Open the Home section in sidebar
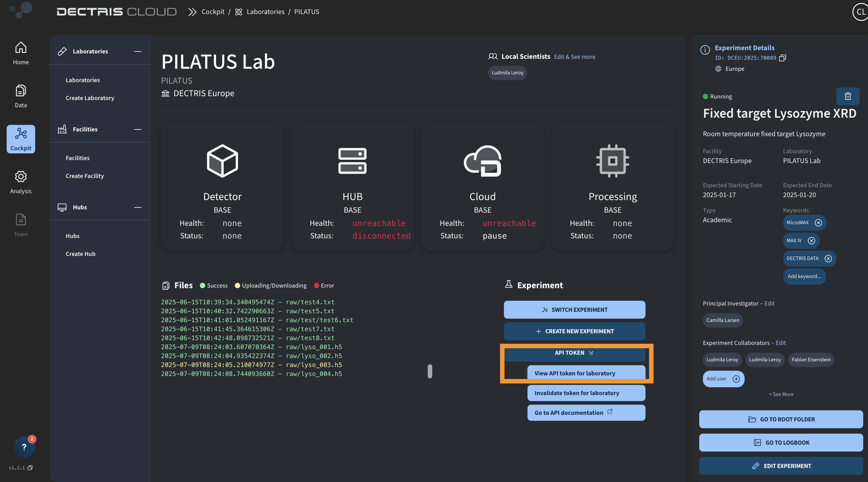This screenshot has height=482, width=868. point(21,53)
